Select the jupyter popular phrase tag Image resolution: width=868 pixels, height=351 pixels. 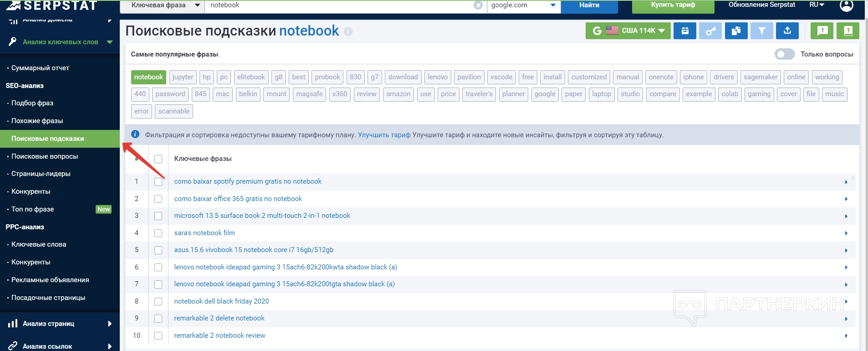click(183, 77)
